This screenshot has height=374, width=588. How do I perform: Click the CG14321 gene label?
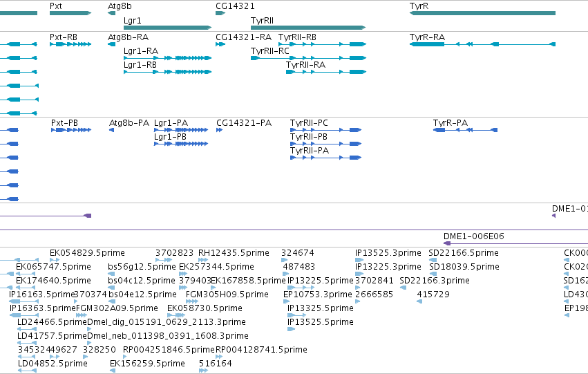[x=235, y=6]
